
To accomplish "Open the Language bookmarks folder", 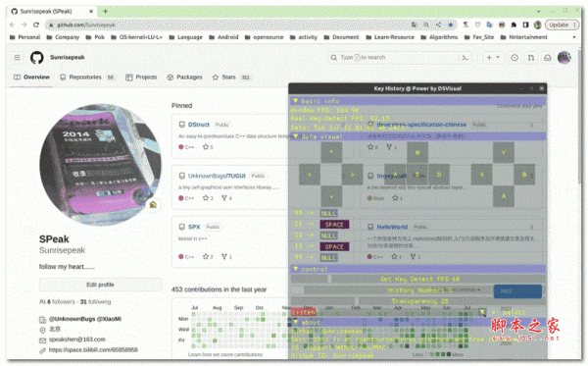I will [x=185, y=37].
